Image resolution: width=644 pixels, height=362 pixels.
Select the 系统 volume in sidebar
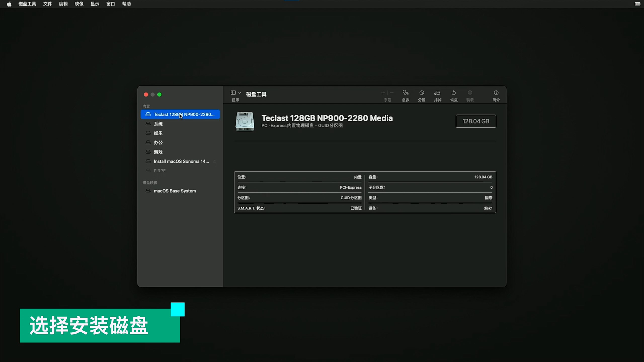pos(158,124)
